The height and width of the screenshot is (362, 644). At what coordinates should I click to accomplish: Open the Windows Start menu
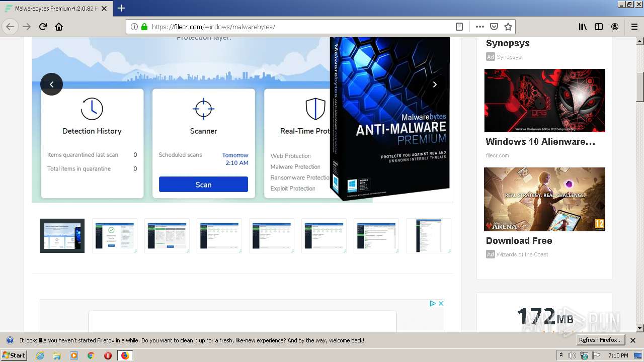tap(14, 355)
